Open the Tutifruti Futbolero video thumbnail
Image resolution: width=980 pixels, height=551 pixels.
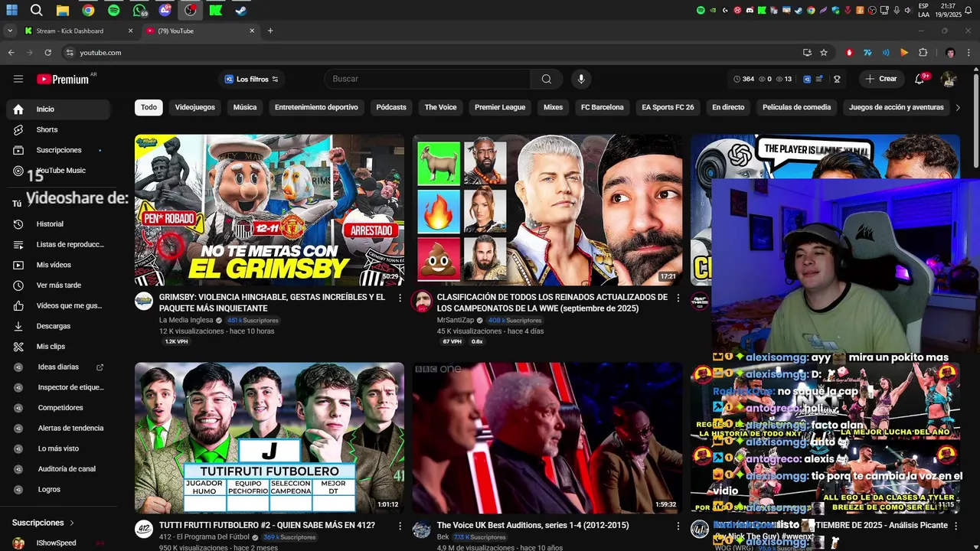269,438
